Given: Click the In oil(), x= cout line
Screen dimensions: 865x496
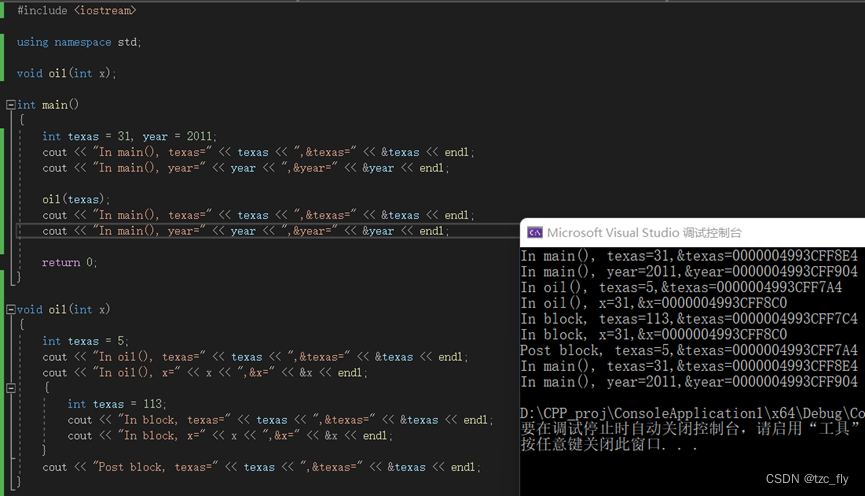Looking at the screenshot, I should pyautogui.click(x=205, y=373).
